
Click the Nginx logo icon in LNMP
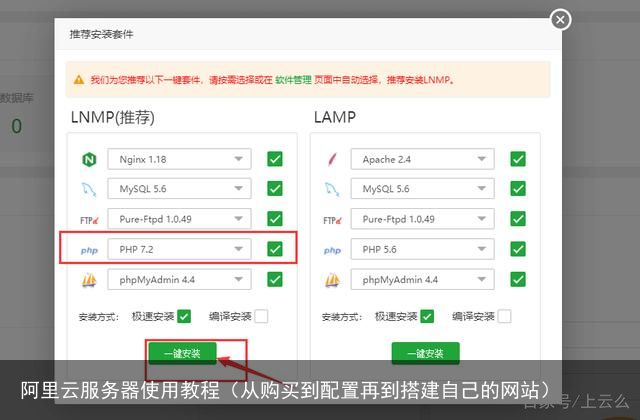(89, 159)
